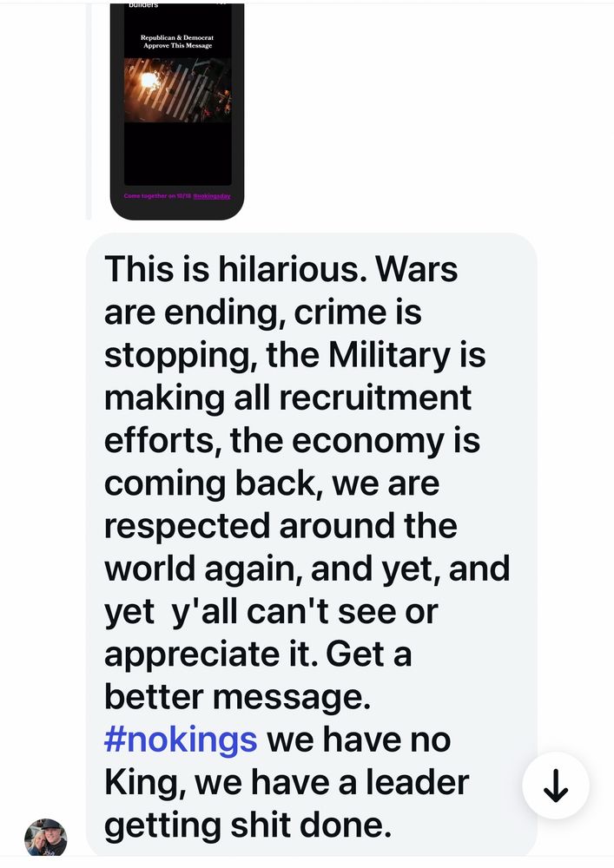Tap the "Get a better message." sentence

pos(258,675)
